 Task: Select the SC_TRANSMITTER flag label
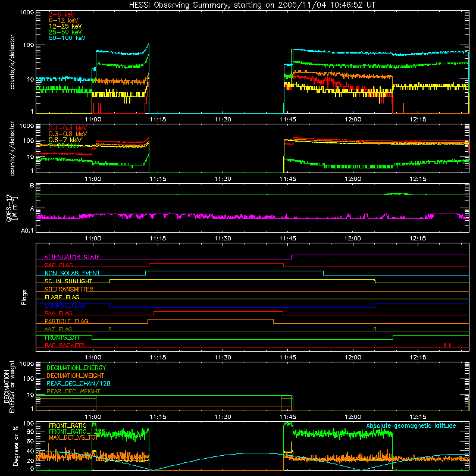[x=69, y=289]
